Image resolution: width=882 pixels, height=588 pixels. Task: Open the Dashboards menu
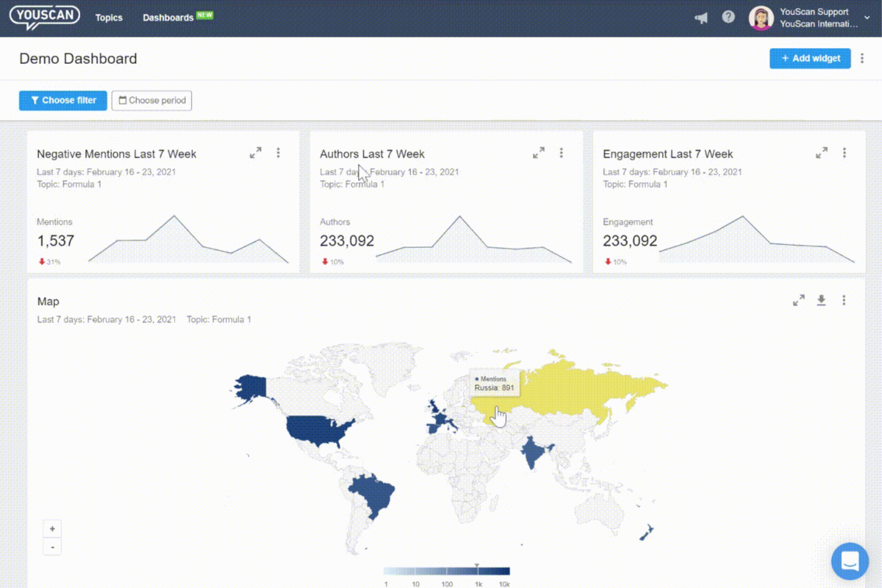[x=168, y=17]
